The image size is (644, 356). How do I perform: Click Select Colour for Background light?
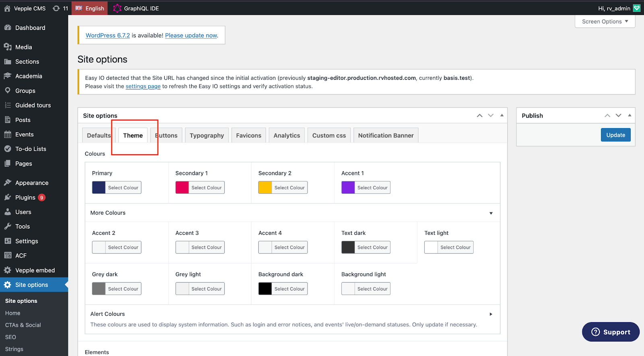(x=372, y=289)
